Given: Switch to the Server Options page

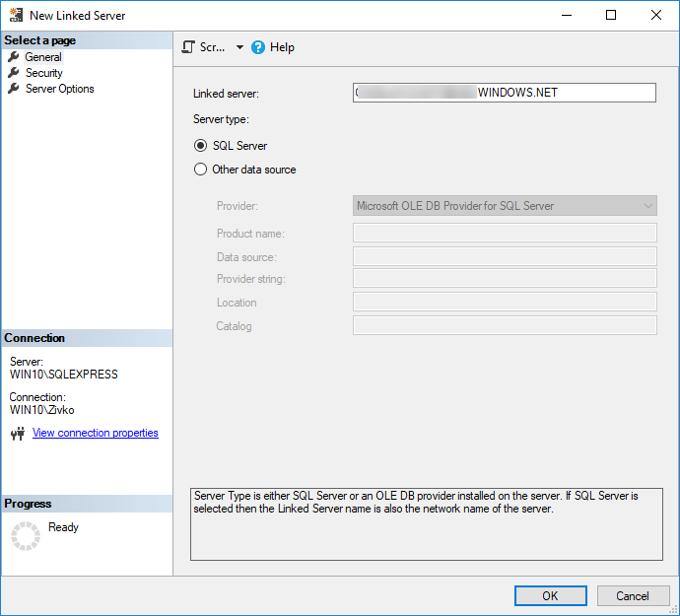Looking at the screenshot, I should pos(59,89).
